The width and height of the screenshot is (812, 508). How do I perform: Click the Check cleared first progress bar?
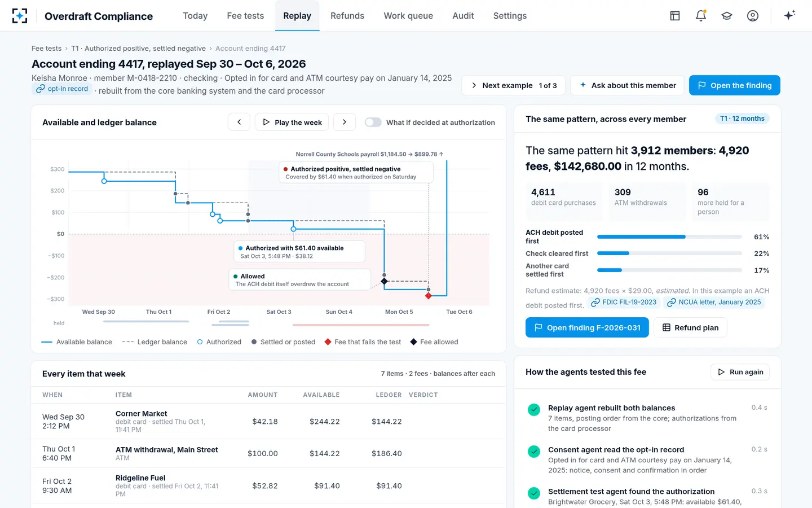pos(669,253)
